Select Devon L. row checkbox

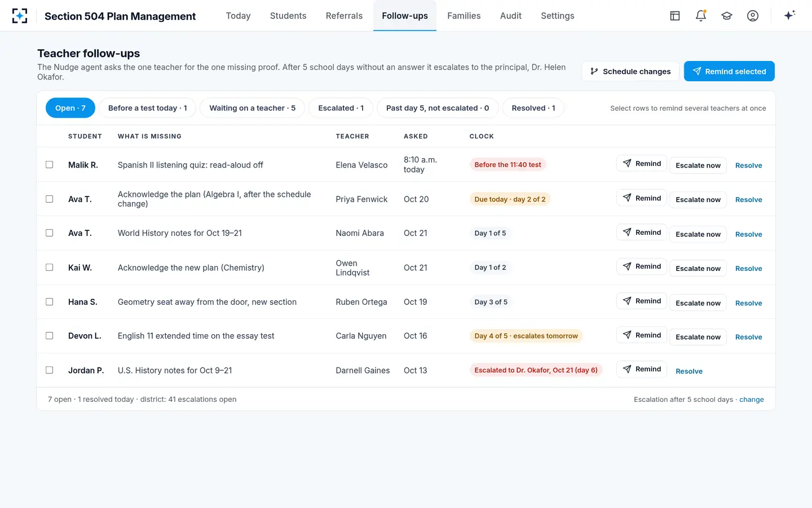click(50, 336)
